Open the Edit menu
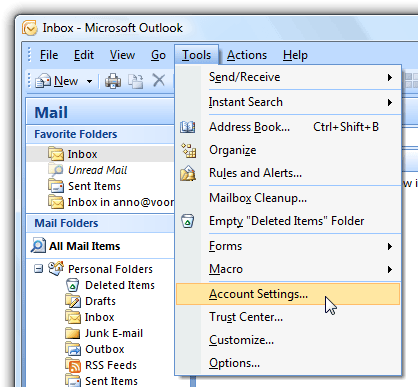The height and width of the screenshot is (387, 418). coord(84,55)
